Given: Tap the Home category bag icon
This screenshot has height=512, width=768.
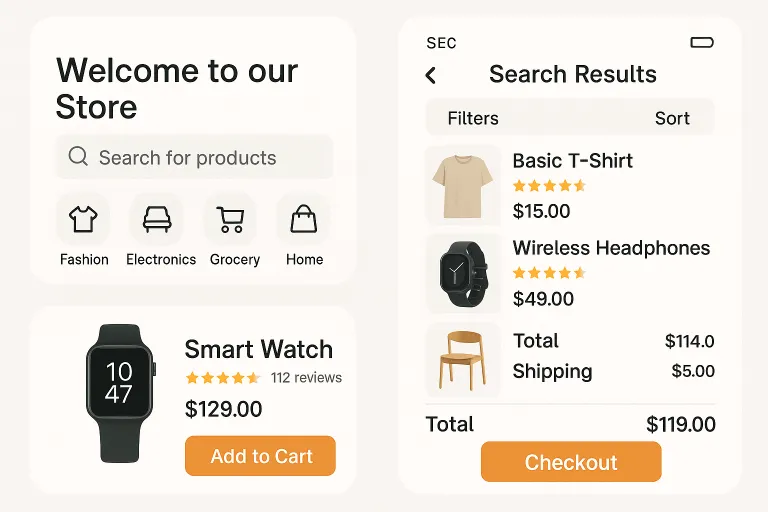Looking at the screenshot, I should tap(303, 219).
